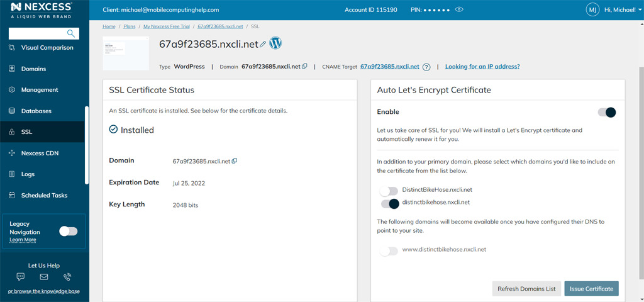Copy the domain in the header row
The width and height of the screenshot is (644, 302).
pos(304,66)
